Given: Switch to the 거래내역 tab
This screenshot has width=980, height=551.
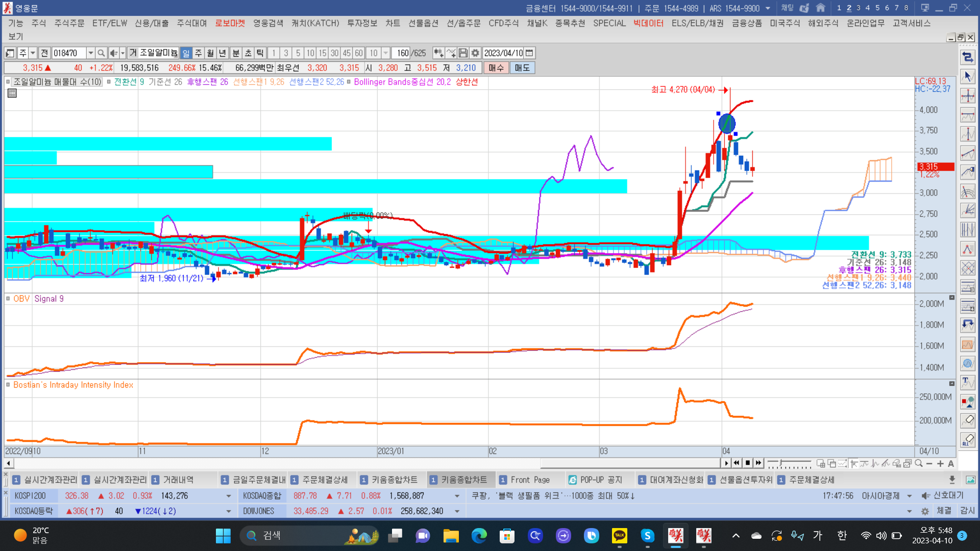Looking at the screenshot, I should coord(178,480).
